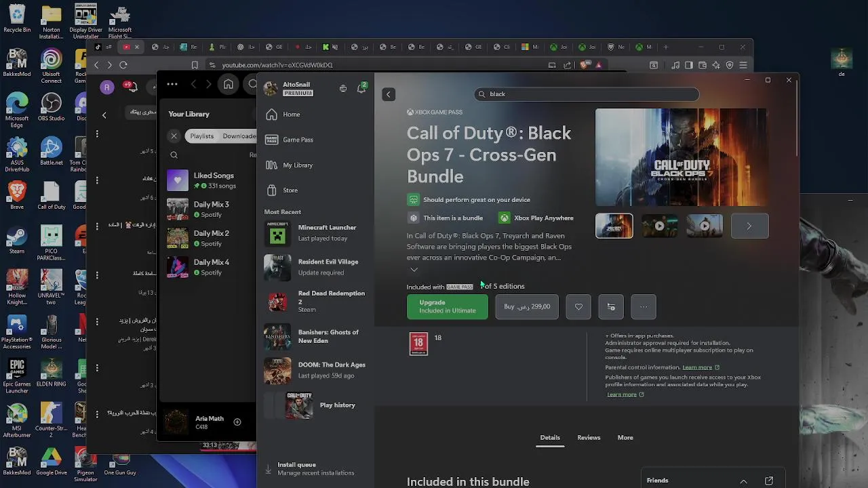The height and width of the screenshot is (488, 868).
Task: Open Resident Evil Village in Most Recent
Action: click(315, 267)
